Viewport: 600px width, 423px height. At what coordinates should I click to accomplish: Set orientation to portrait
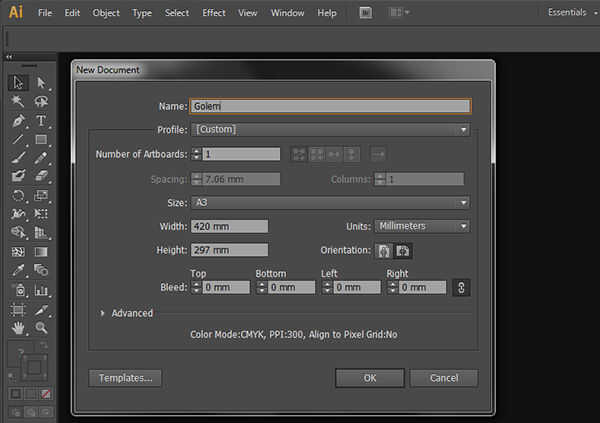383,250
